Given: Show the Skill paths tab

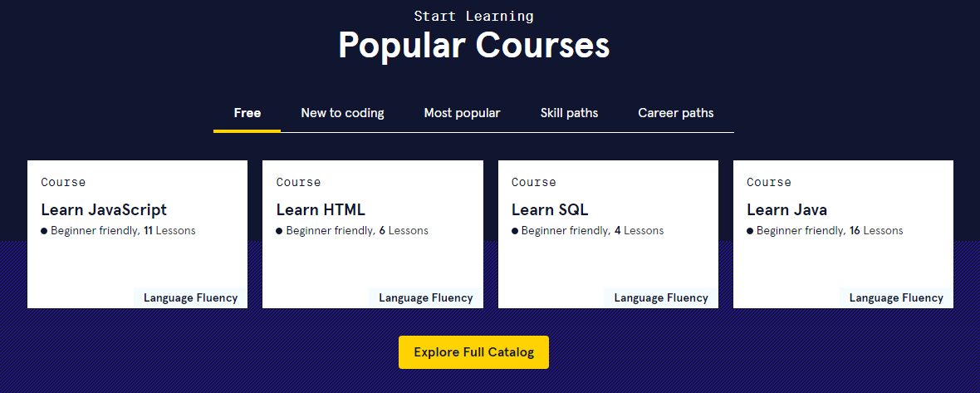Looking at the screenshot, I should coord(569,113).
